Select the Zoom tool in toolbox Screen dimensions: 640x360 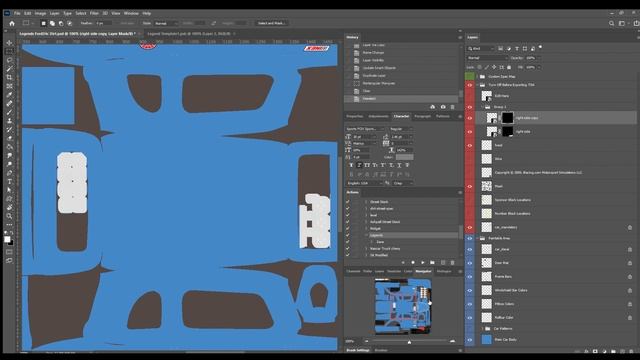click(9, 216)
